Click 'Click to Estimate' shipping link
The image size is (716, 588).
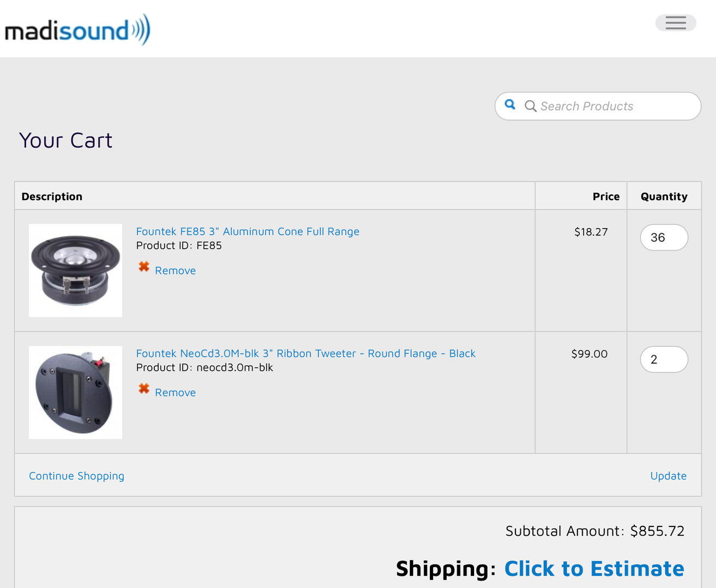point(593,568)
